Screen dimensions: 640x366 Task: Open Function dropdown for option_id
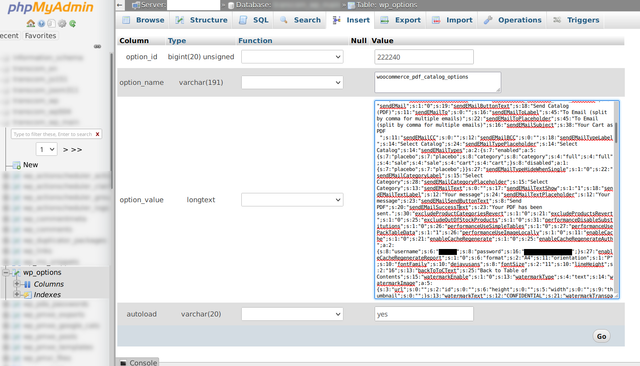[292, 57]
